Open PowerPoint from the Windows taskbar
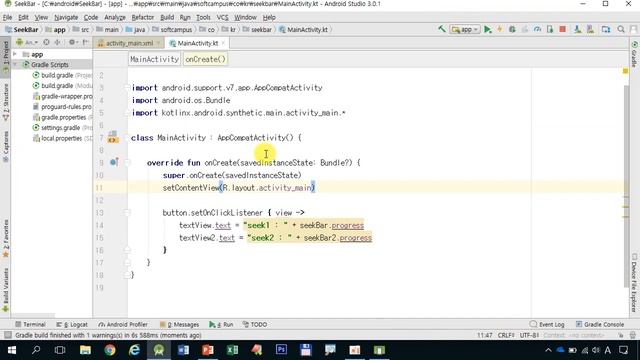This screenshot has width=640, height=360. tap(208, 350)
